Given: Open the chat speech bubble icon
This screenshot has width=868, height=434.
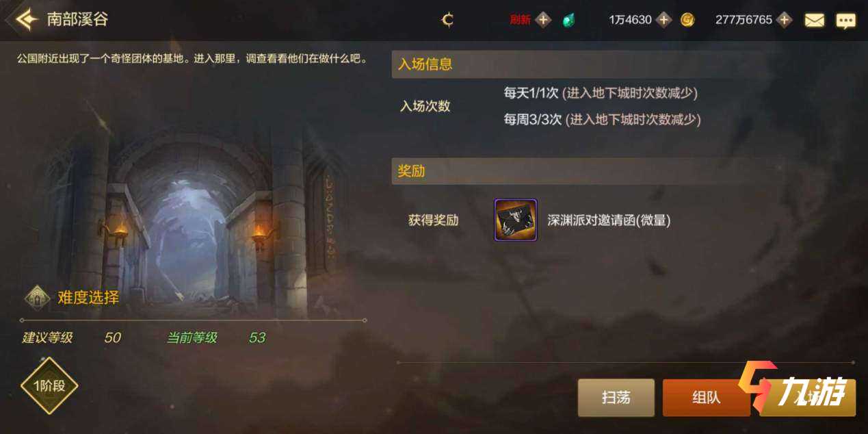Looking at the screenshot, I should [x=846, y=21].
